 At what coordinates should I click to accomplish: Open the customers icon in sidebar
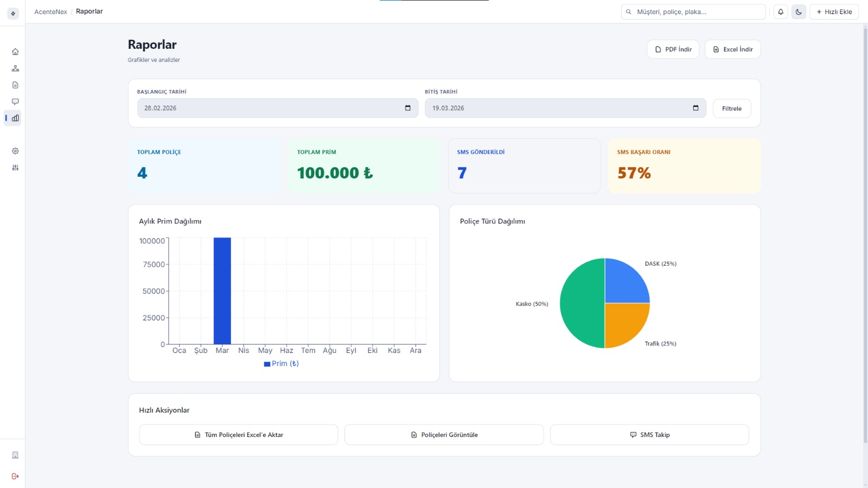(x=15, y=68)
